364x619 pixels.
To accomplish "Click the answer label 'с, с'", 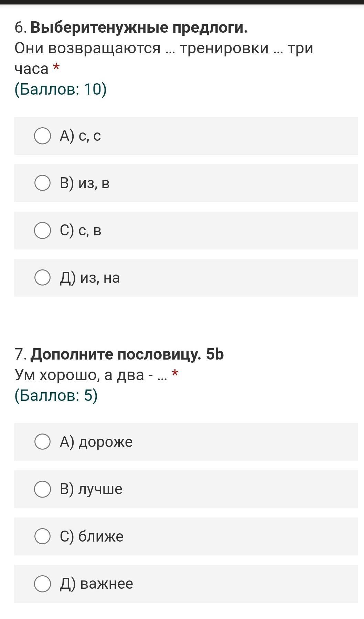I will point(89,136).
